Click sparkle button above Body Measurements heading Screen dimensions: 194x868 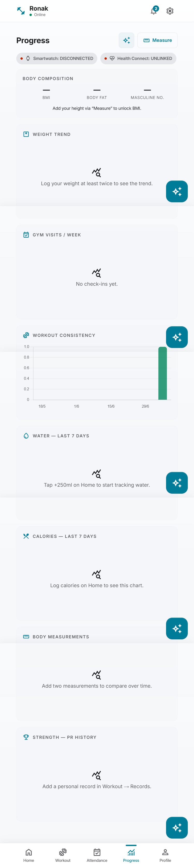point(177,629)
